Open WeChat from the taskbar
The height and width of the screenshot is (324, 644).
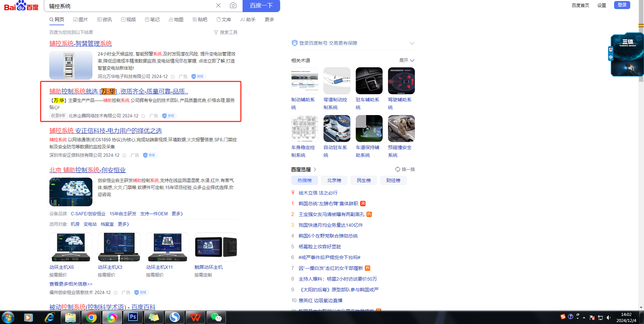pos(216,317)
